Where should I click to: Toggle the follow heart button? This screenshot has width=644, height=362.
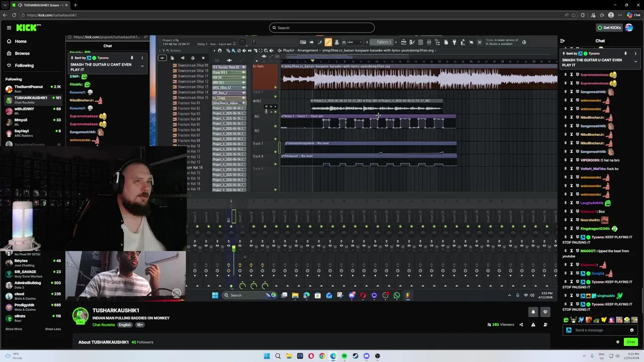pyautogui.click(x=545, y=312)
